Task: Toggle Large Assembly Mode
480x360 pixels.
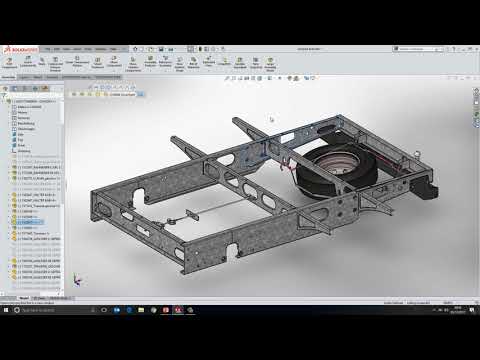Action: coord(270,64)
